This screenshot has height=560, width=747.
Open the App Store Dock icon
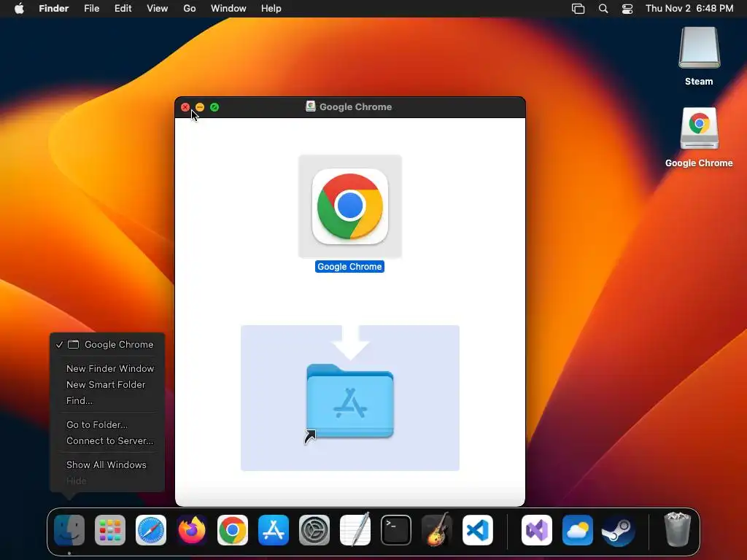point(274,530)
